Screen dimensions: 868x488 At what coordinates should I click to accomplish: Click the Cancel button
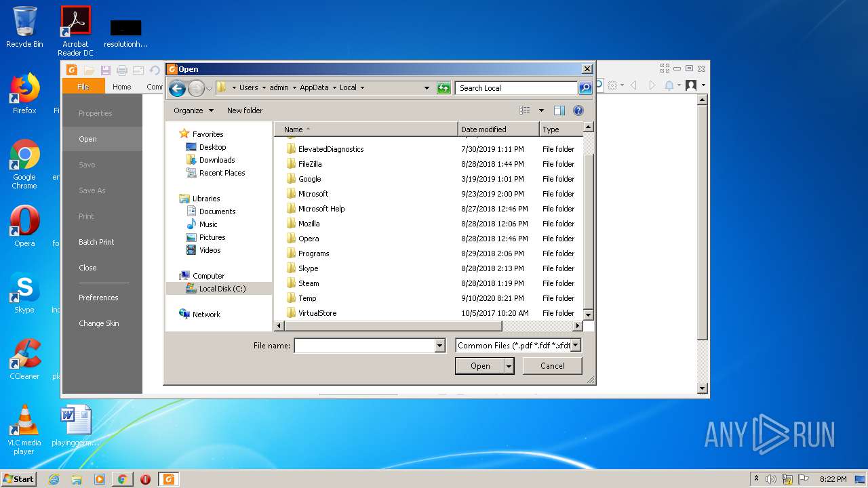click(553, 366)
